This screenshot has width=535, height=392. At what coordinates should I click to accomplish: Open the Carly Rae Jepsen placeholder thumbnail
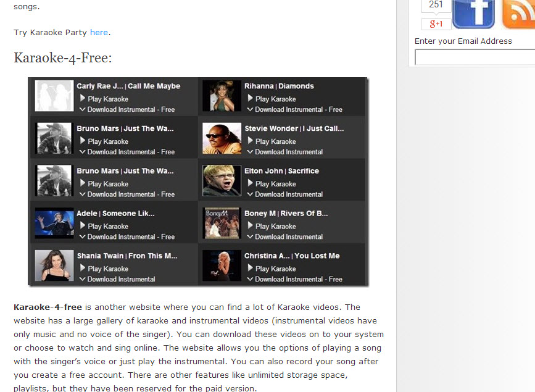(x=54, y=96)
